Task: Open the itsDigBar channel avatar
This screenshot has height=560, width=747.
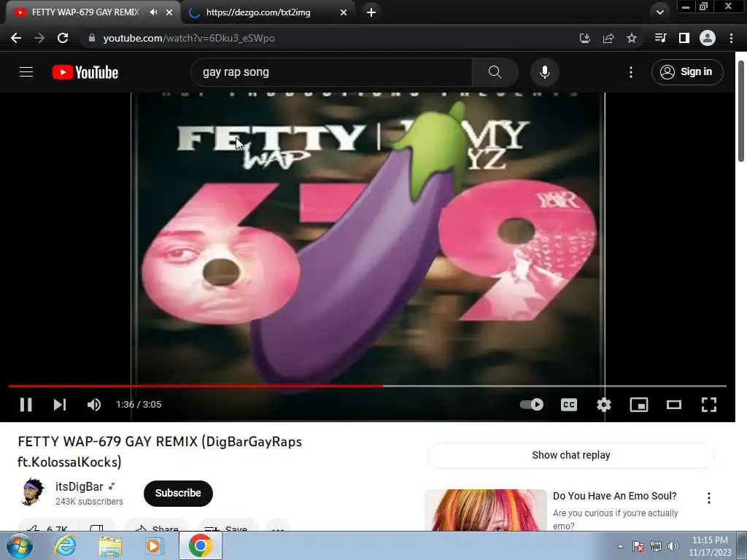Action: point(33,492)
